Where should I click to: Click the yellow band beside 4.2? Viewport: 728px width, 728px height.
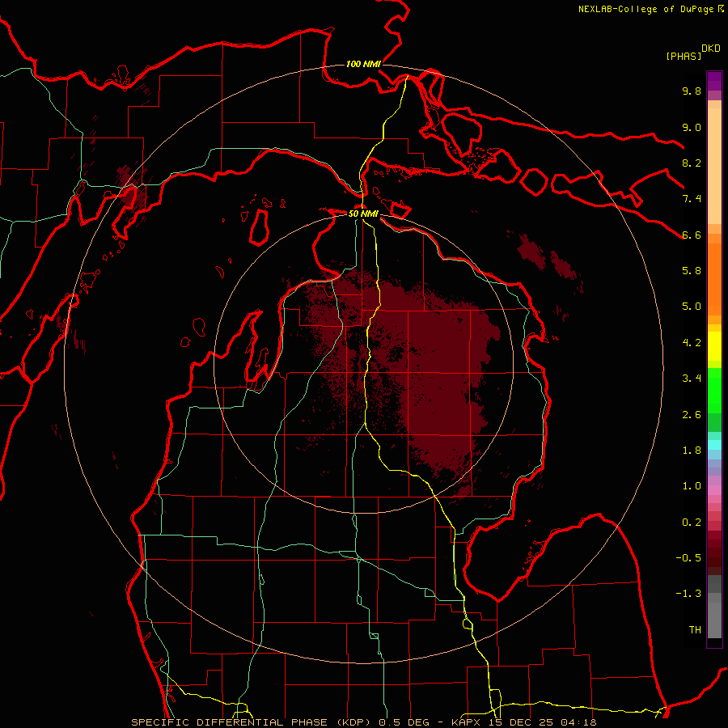[x=714, y=346]
